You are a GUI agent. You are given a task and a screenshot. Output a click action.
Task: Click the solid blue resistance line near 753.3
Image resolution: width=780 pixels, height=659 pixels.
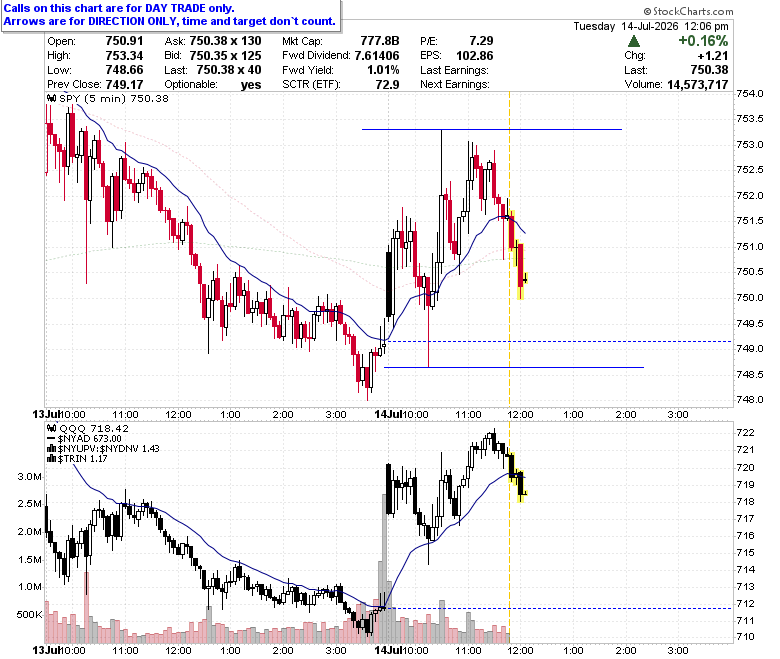point(491,129)
